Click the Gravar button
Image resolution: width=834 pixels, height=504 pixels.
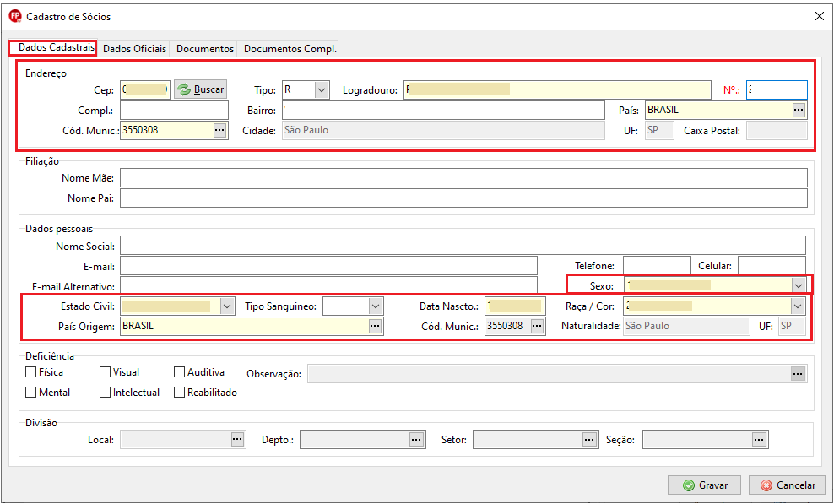(x=704, y=485)
